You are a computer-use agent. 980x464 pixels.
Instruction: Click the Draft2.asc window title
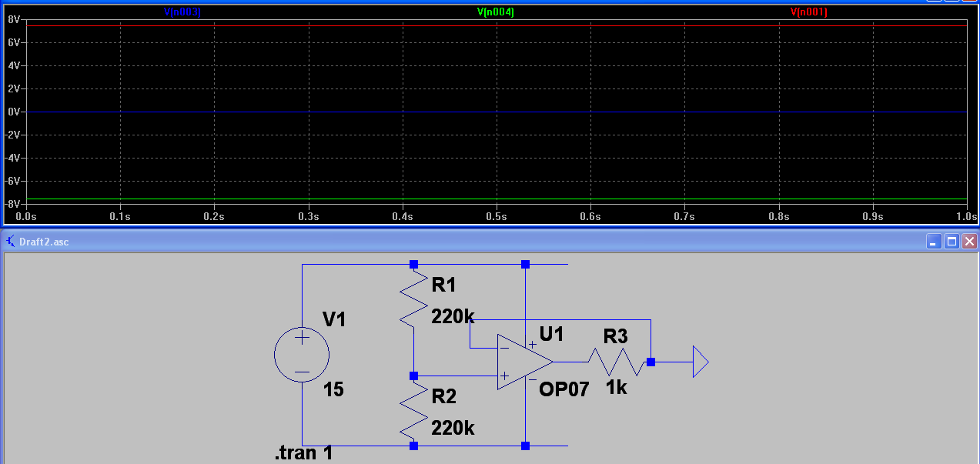point(44,242)
